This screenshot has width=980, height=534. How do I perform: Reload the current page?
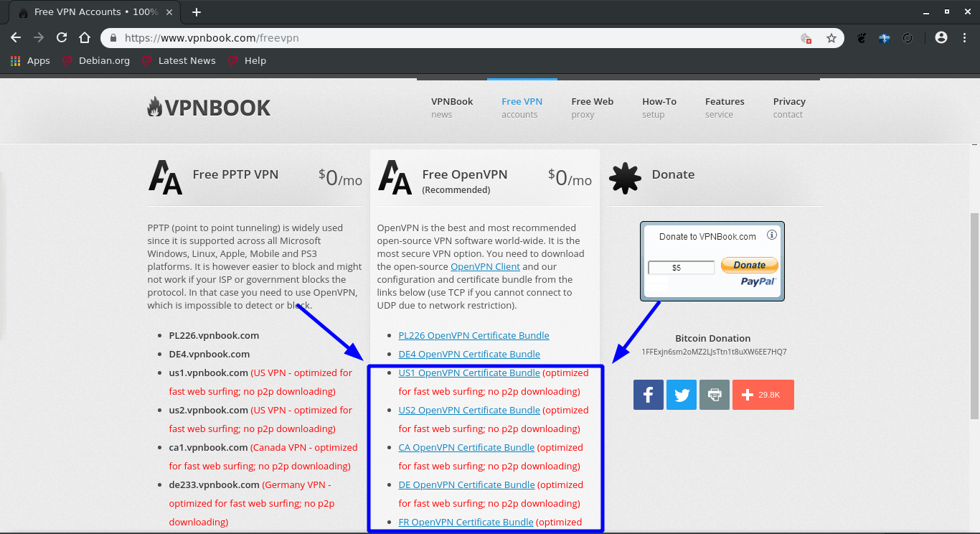click(x=62, y=38)
